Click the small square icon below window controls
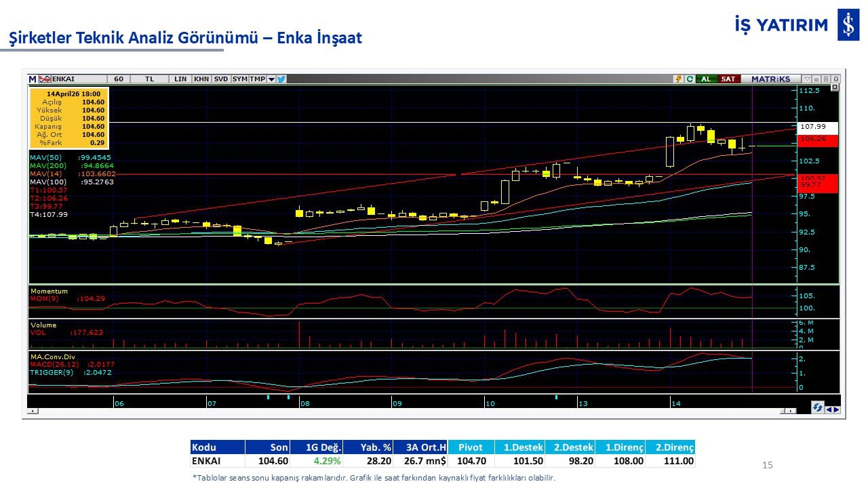 click(834, 87)
